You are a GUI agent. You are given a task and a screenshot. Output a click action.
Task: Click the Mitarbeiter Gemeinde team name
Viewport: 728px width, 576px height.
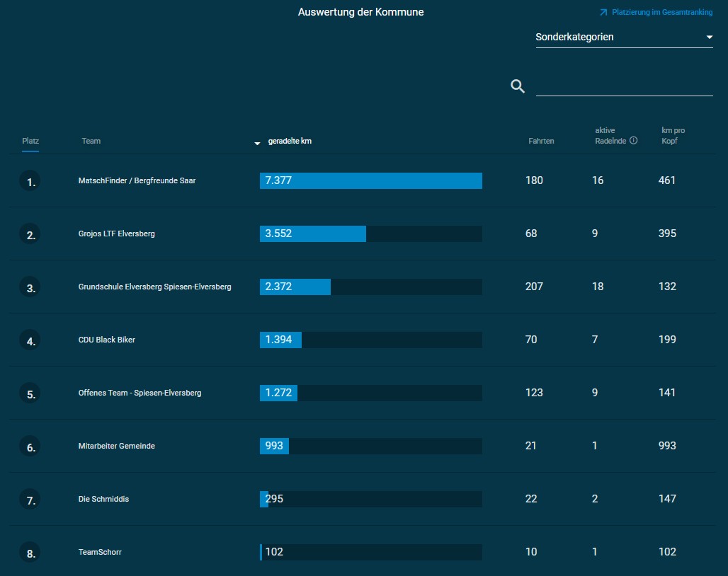pos(116,446)
